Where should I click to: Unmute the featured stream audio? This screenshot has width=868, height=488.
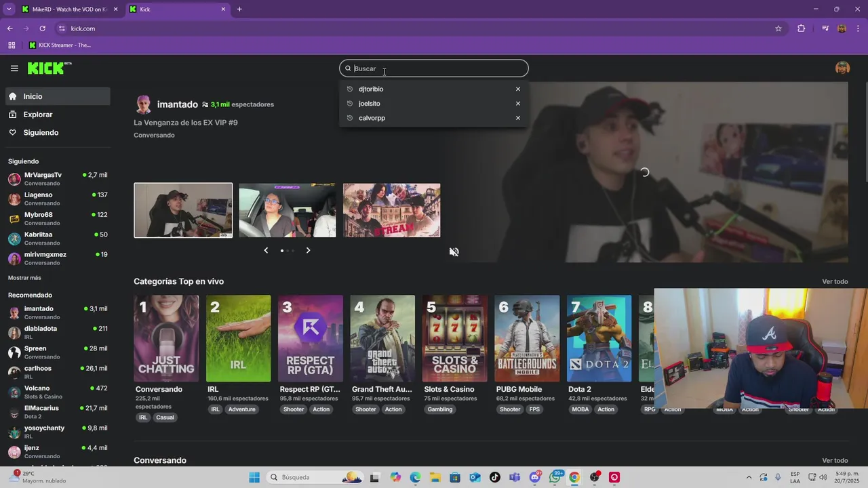pyautogui.click(x=454, y=251)
